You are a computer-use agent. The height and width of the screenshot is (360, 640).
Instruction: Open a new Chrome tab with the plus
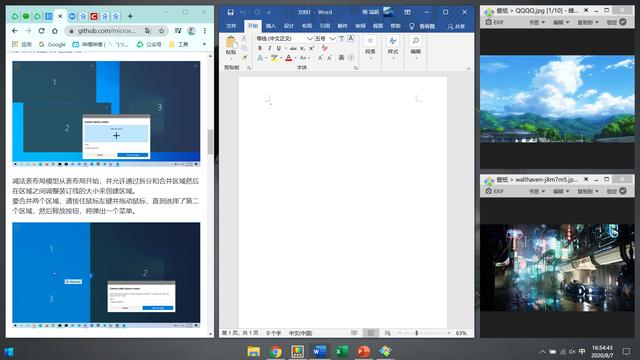[130, 16]
